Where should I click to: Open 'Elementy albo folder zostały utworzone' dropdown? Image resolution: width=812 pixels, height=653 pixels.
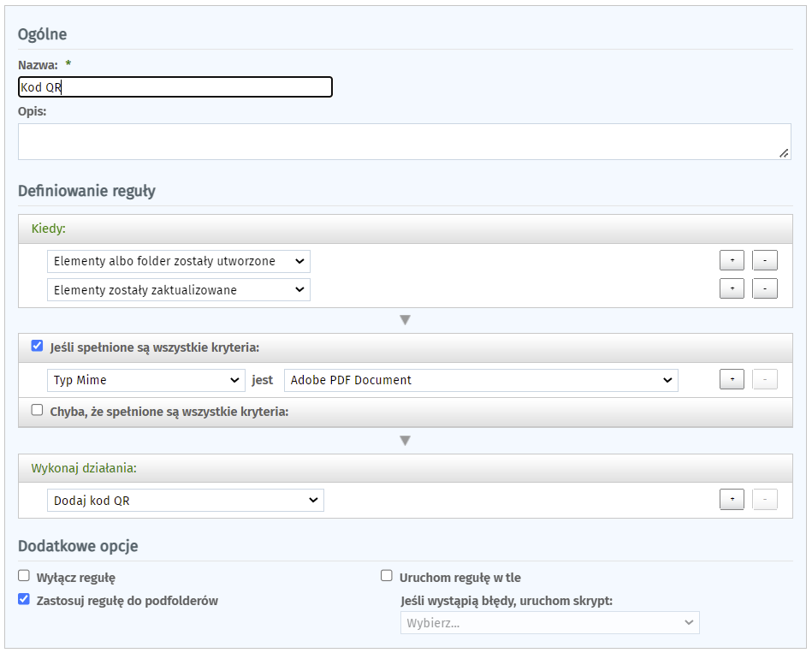[x=178, y=261]
